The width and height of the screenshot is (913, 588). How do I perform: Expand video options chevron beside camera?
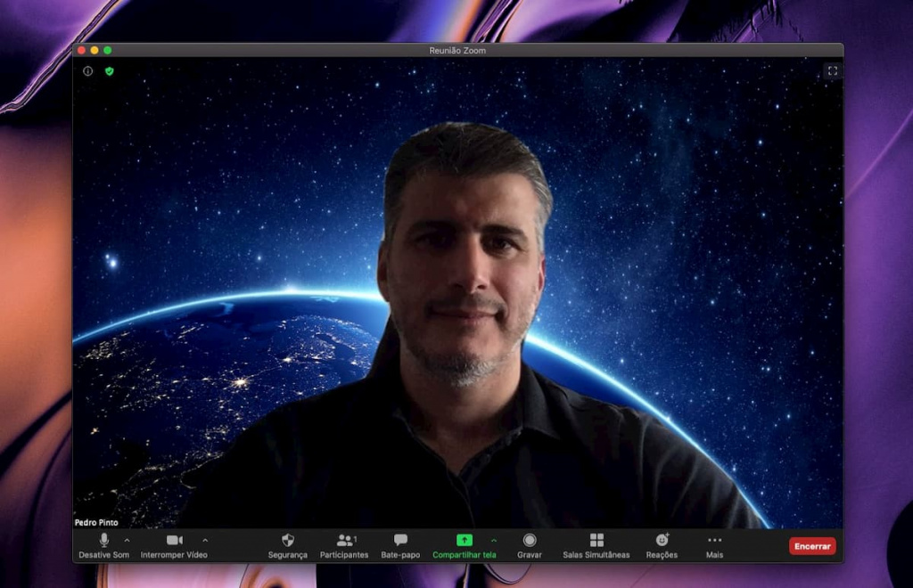click(205, 540)
